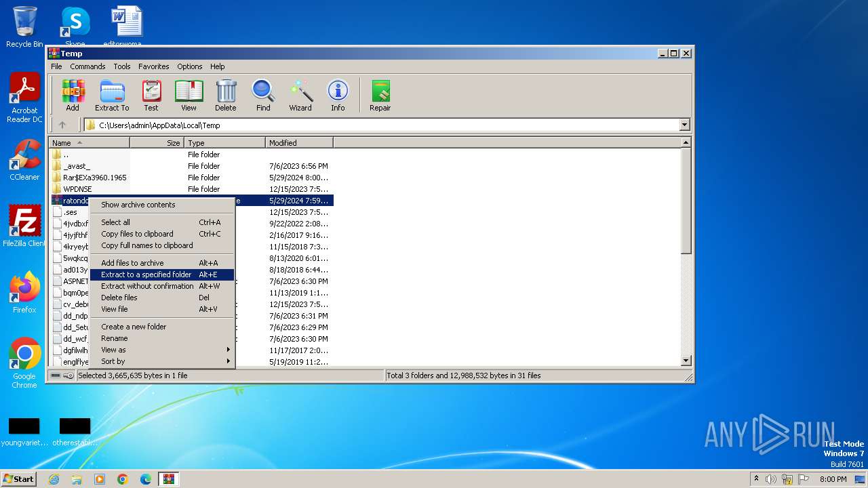Click the WinRAR taskbar button
Viewport: 868px width, 488px height.
[169, 479]
